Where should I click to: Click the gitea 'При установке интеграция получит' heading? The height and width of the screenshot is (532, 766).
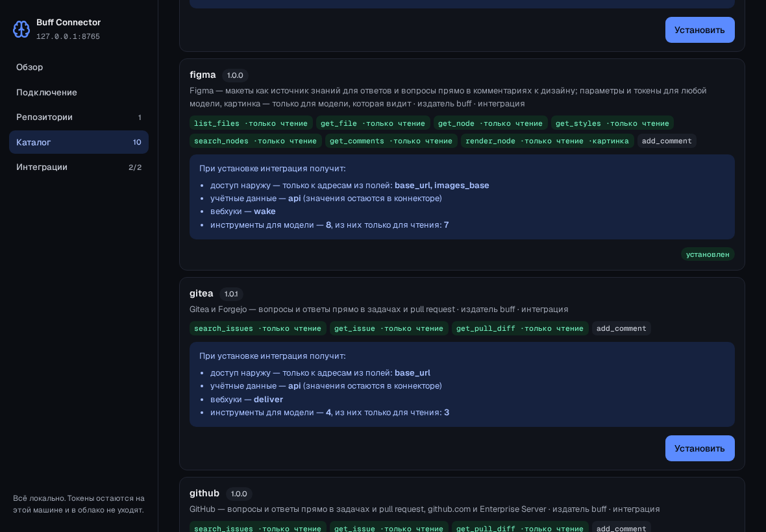272,356
